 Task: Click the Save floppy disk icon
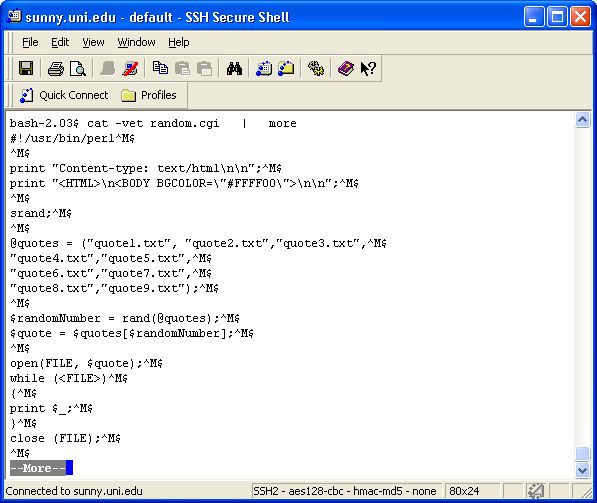coord(26,69)
